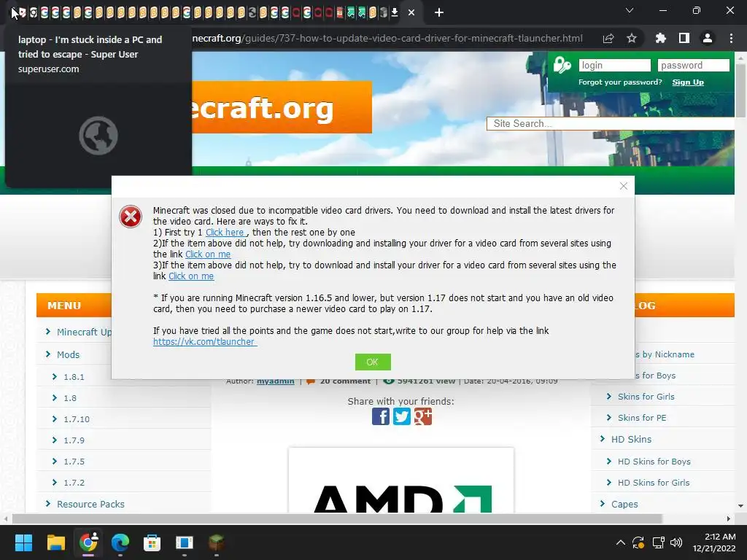Open the vk.com/tlauncher help link

coord(205,341)
